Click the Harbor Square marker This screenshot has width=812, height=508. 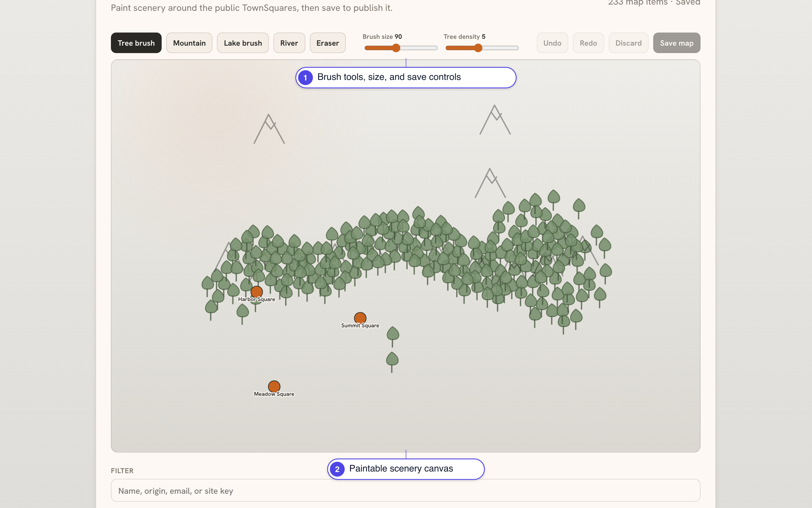tap(257, 292)
